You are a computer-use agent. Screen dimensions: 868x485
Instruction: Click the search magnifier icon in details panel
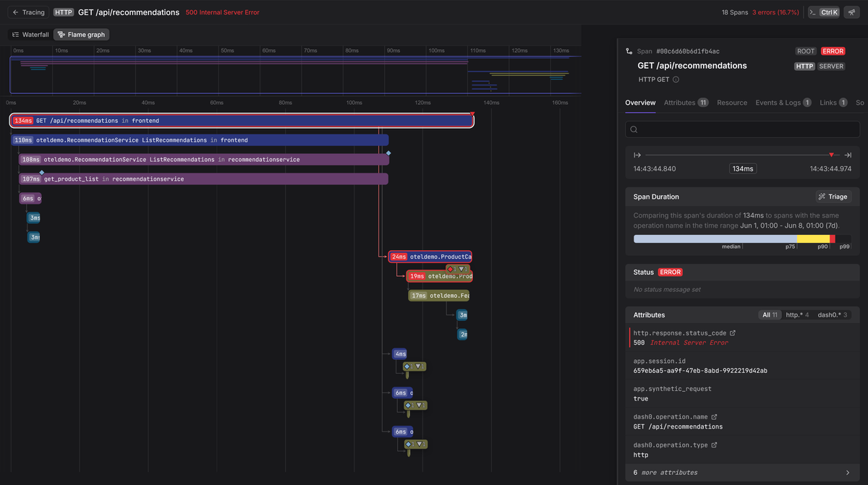click(634, 129)
